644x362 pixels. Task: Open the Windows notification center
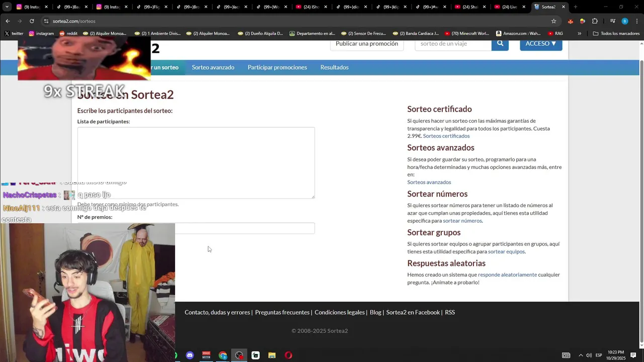click(633, 355)
